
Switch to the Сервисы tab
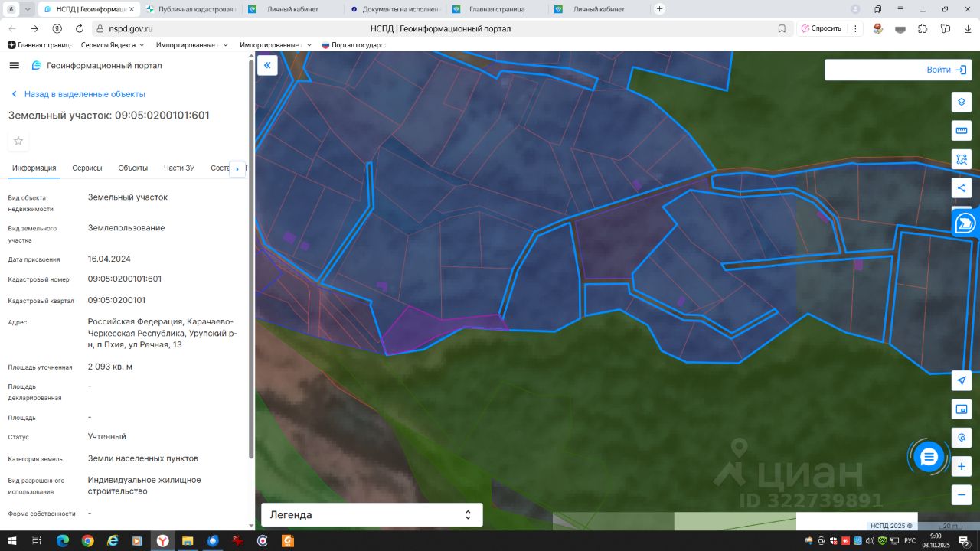[87, 168]
